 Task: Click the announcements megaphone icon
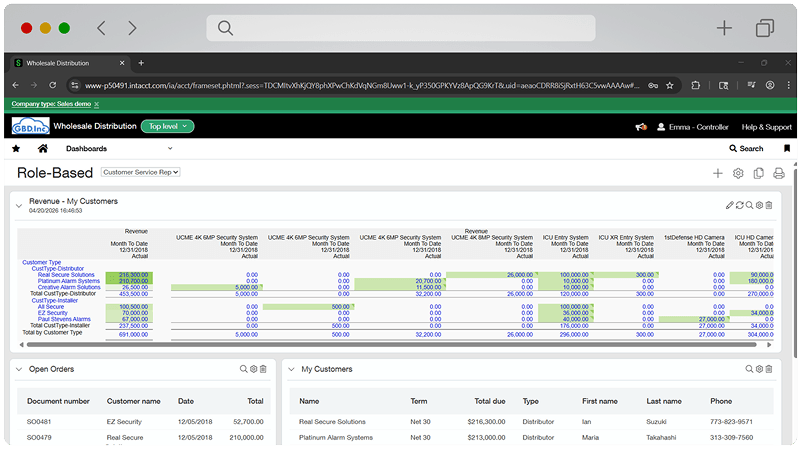pos(641,127)
